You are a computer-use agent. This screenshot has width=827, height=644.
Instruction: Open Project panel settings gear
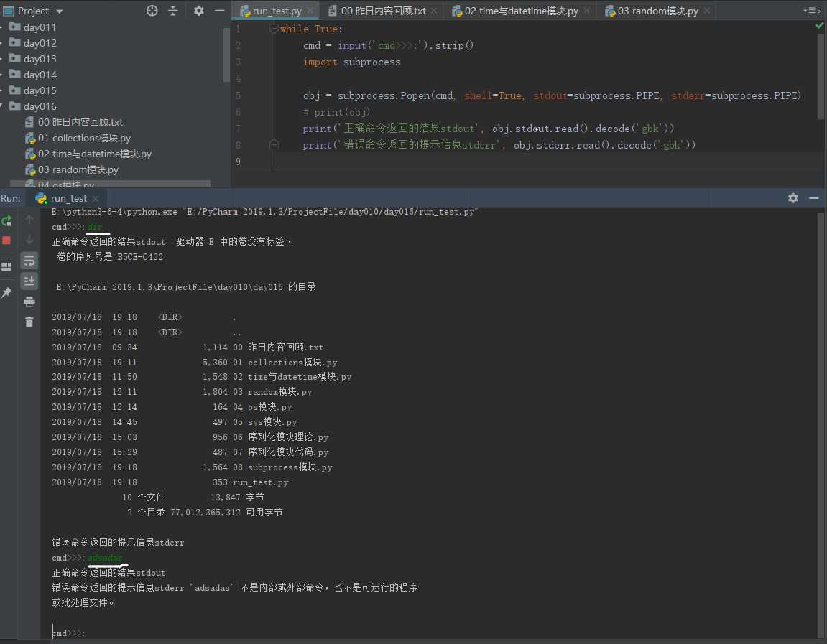coord(198,11)
